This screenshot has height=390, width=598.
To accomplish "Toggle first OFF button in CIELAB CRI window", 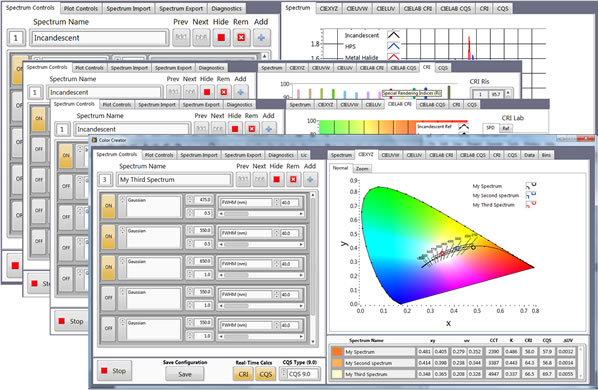I will [x=66, y=186].
